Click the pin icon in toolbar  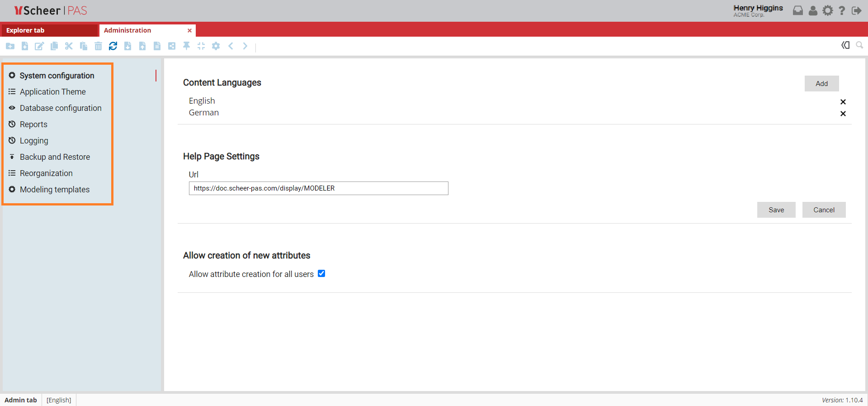click(186, 46)
